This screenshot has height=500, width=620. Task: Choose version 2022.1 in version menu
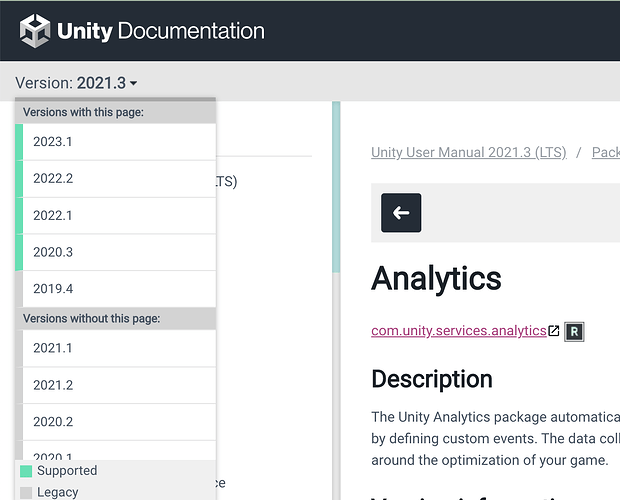tap(115, 216)
